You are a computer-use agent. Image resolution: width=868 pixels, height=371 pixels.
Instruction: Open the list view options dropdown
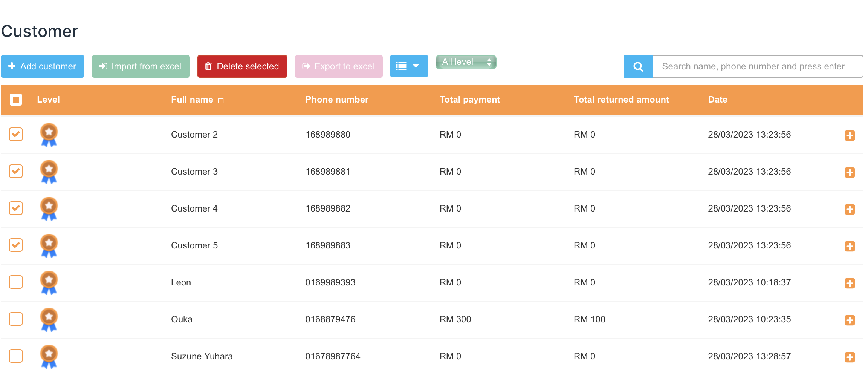[409, 66]
